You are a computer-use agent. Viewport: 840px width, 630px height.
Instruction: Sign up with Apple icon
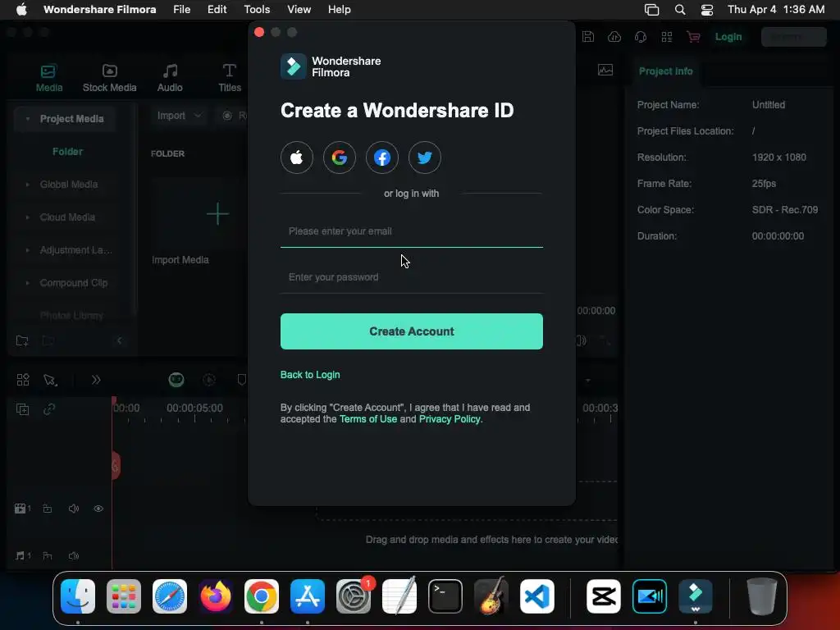tap(296, 157)
